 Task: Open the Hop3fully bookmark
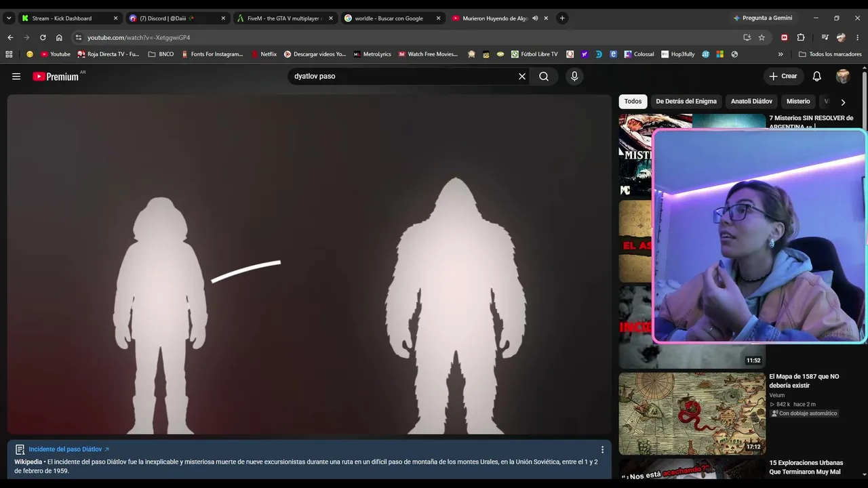677,54
